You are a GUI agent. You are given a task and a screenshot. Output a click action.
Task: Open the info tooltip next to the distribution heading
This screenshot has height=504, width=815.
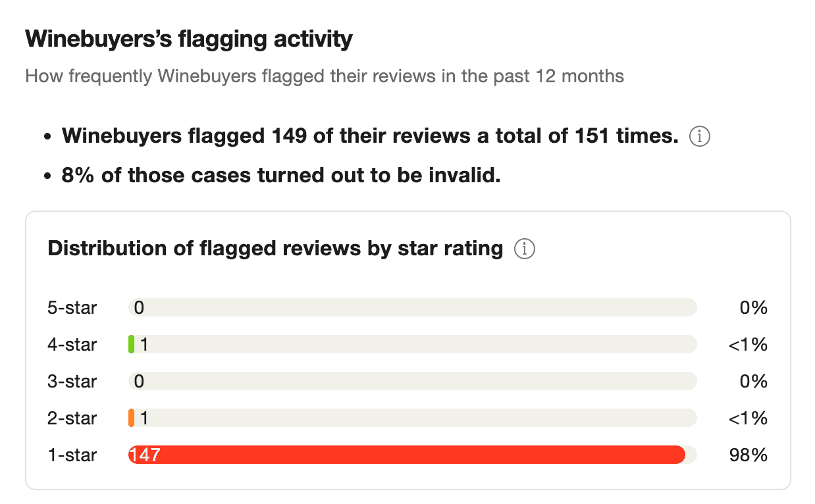[524, 249]
